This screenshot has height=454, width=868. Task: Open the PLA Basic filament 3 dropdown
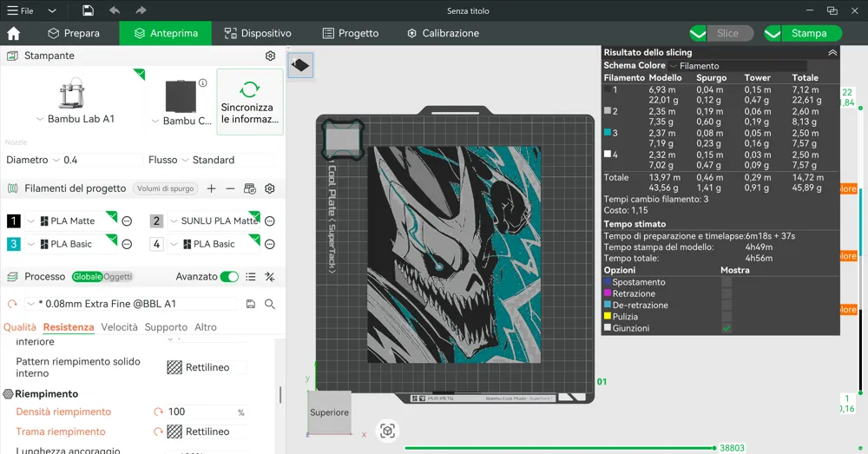tap(71, 244)
